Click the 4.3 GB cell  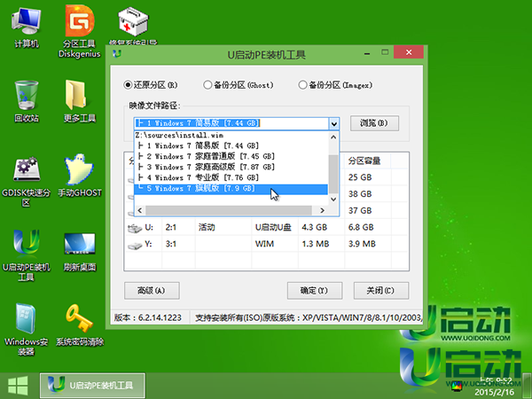click(x=315, y=227)
